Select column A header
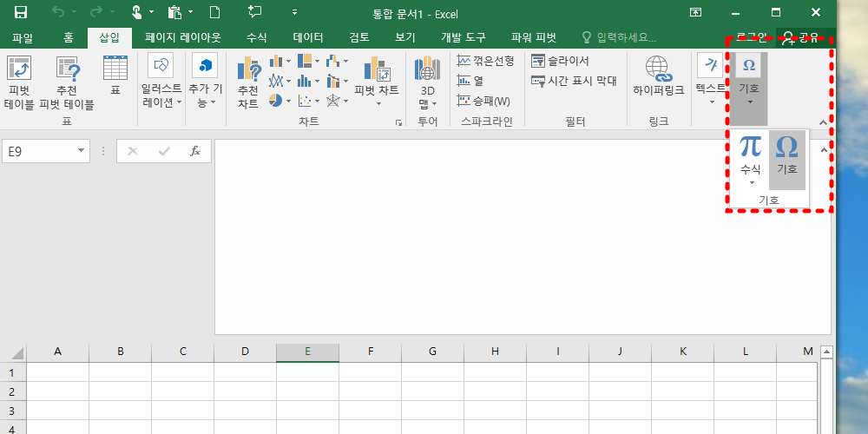Image resolution: width=868 pixels, height=434 pixels. (x=57, y=352)
